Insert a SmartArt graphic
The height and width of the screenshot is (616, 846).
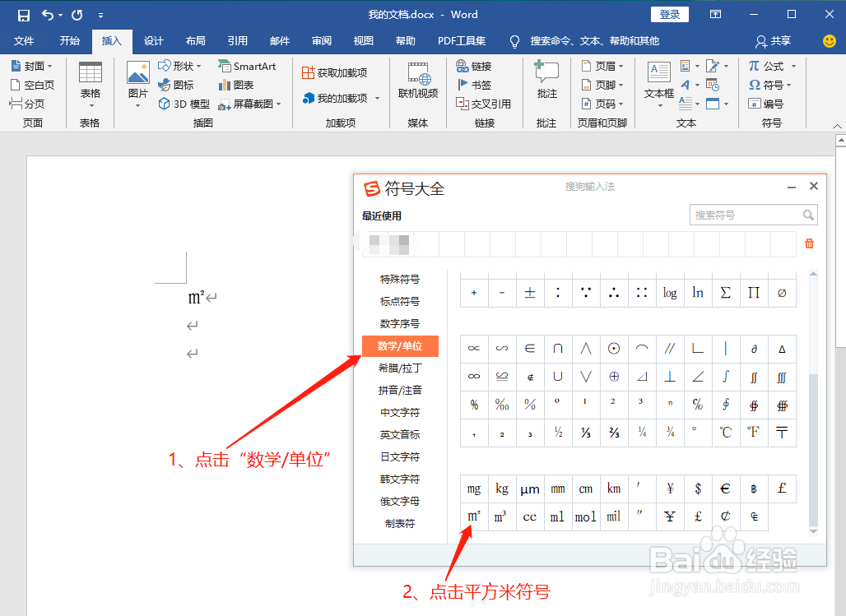coord(249,66)
